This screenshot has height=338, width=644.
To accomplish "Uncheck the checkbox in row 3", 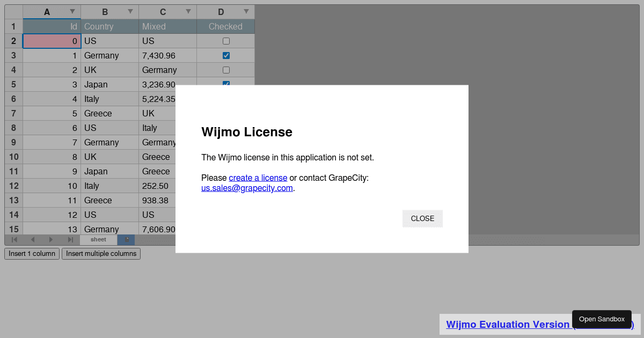I will pyautogui.click(x=226, y=56).
